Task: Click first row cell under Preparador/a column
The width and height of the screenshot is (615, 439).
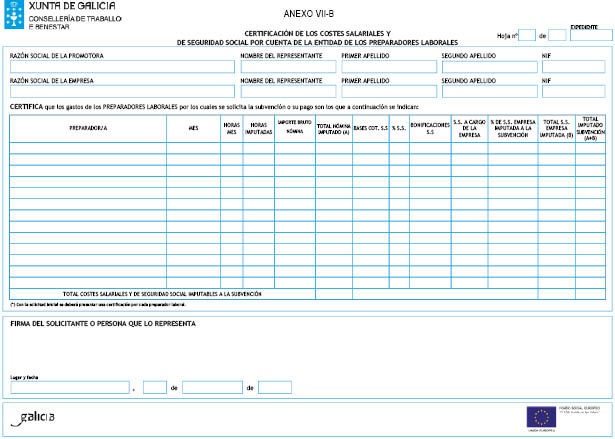Action: point(88,148)
